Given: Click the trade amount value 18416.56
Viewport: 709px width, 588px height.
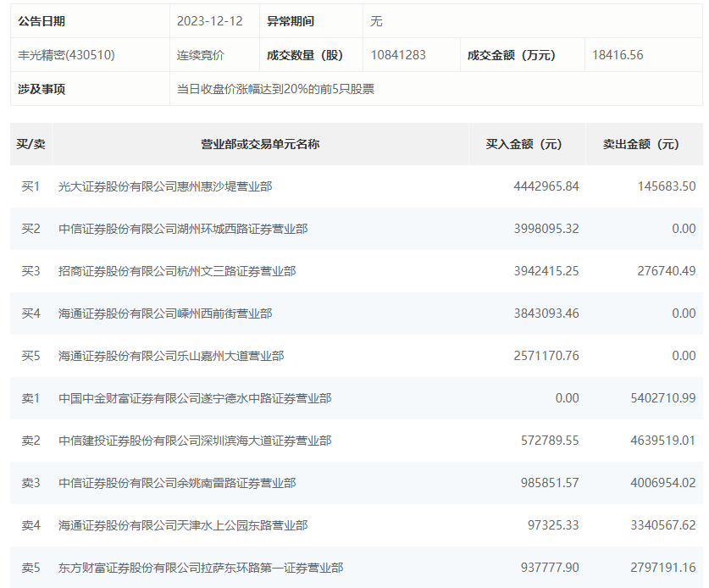Looking at the screenshot, I should 618,55.
